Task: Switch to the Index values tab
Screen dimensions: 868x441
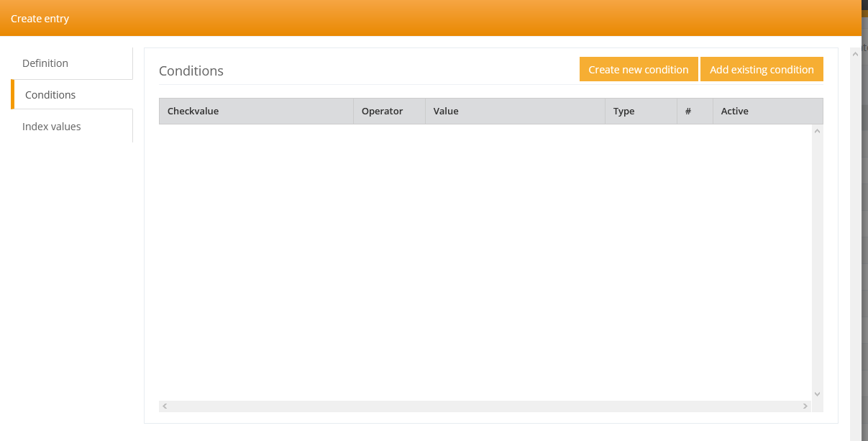Action: (52, 127)
